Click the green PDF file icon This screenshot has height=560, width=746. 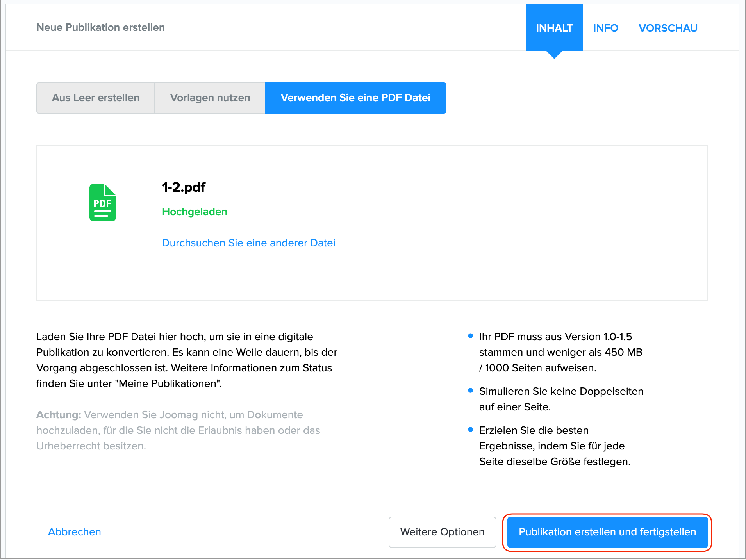click(x=103, y=203)
